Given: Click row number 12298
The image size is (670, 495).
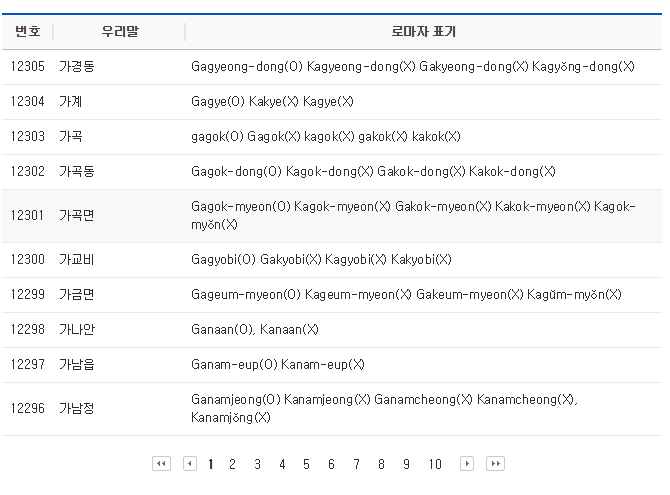Looking at the screenshot, I should click(27, 330).
